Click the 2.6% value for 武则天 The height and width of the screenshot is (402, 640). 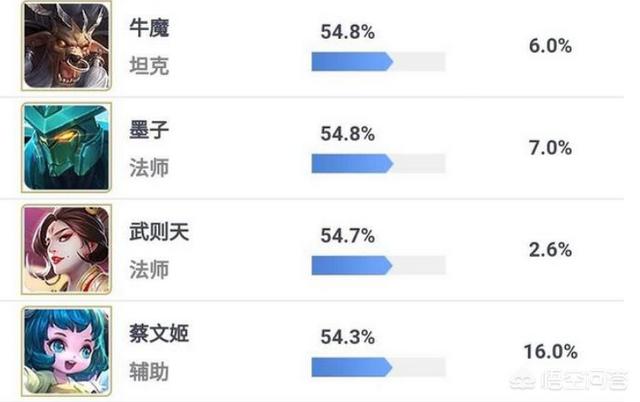(549, 250)
